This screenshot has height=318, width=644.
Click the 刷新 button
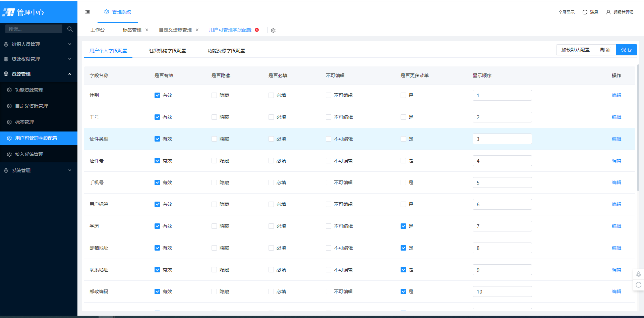point(605,50)
